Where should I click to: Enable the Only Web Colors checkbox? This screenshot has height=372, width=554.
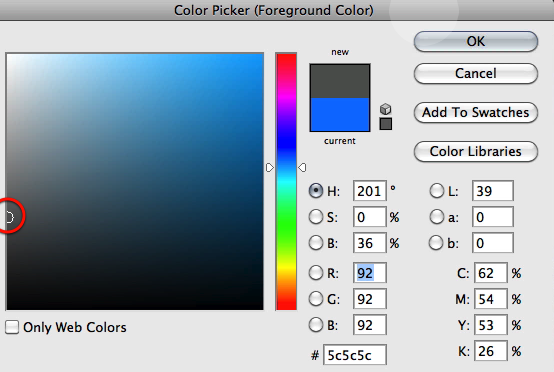click(12, 327)
